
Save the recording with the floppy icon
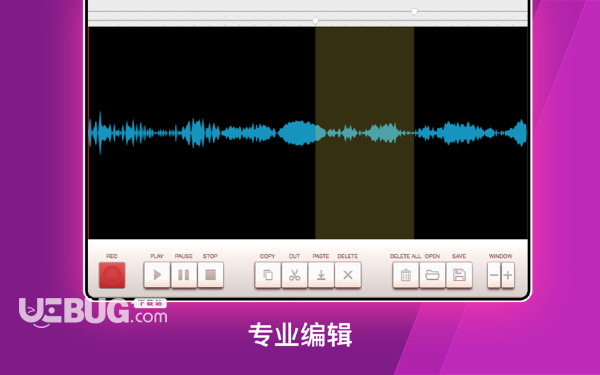459,275
